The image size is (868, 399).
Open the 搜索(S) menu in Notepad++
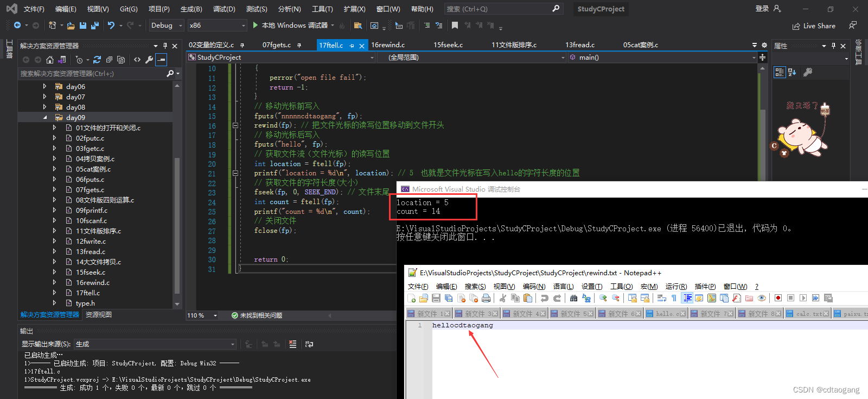coord(475,287)
